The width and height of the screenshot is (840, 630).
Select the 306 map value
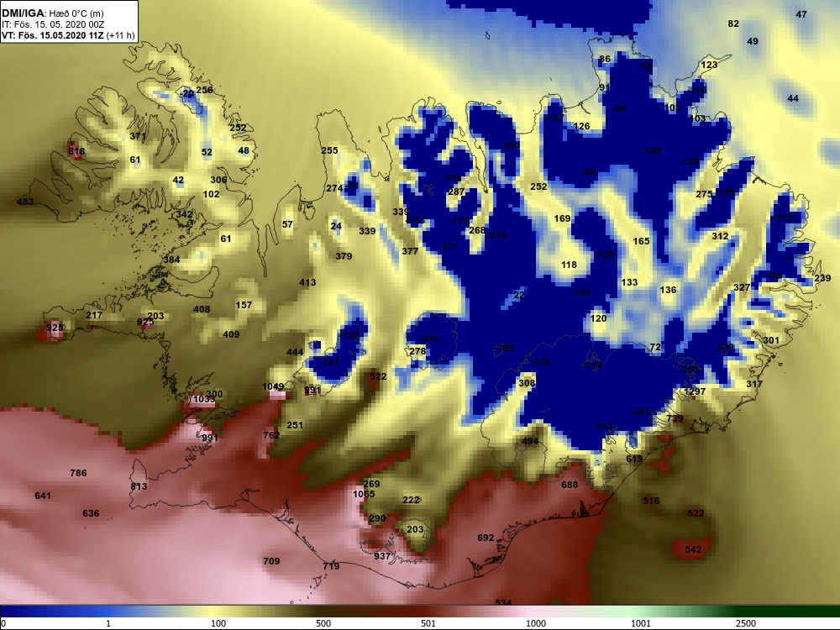coord(218,180)
